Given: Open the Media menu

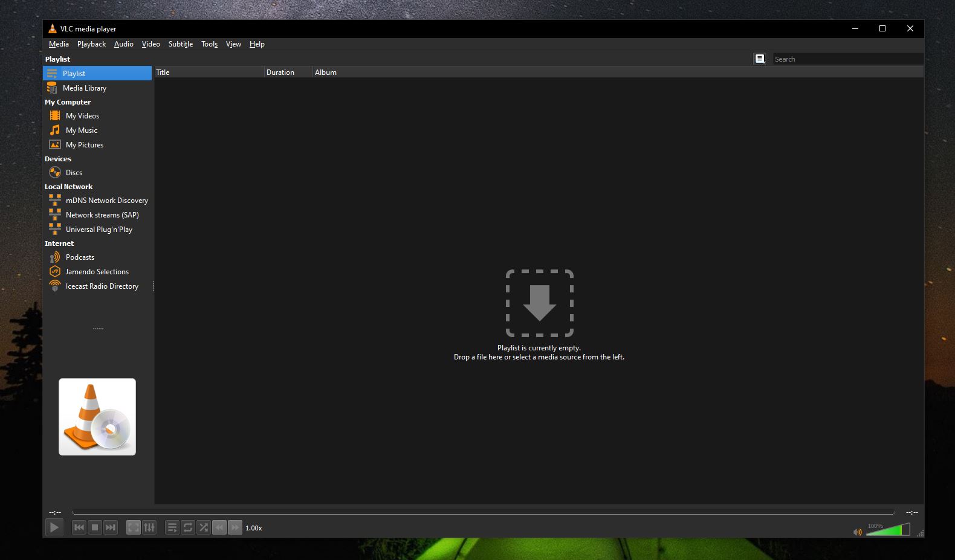Looking at the screenshot, I should coord(59,44).
